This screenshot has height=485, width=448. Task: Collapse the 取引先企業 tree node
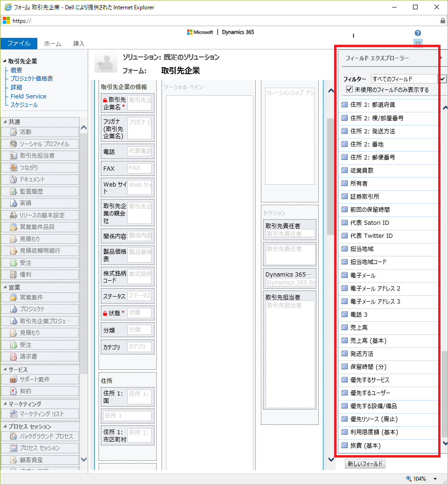(x=4, y=61)
